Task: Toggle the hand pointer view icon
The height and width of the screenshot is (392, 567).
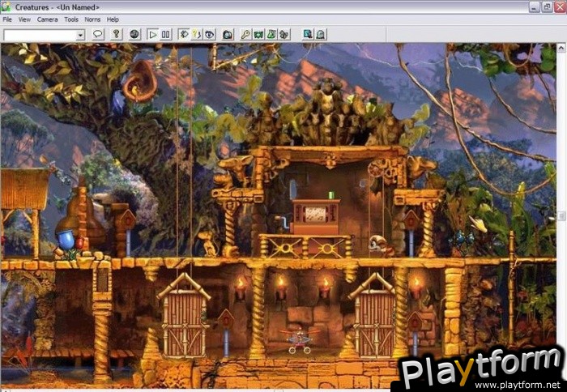Action: pyautogui.click(x=184, y=35)
